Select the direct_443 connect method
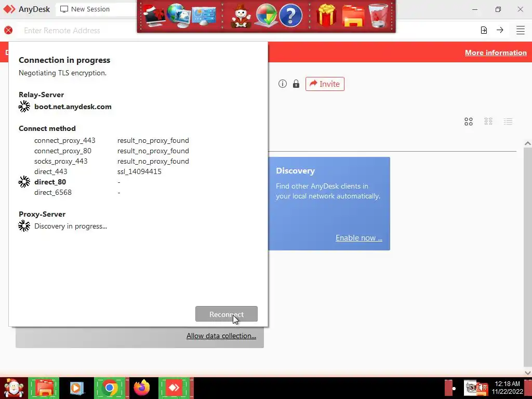The width and height of the screenshot is (532, 399). point(50,171)
